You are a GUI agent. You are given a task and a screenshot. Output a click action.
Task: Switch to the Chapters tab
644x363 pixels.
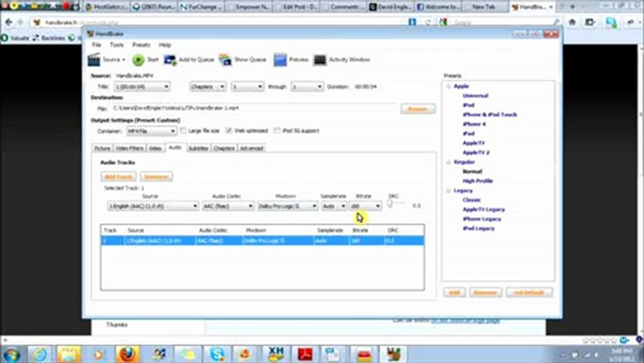224,148
